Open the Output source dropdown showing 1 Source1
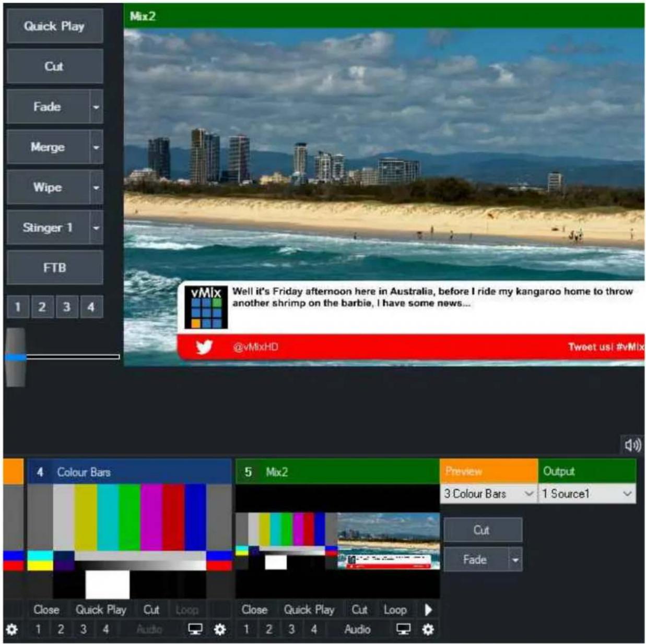 [587, 494]
